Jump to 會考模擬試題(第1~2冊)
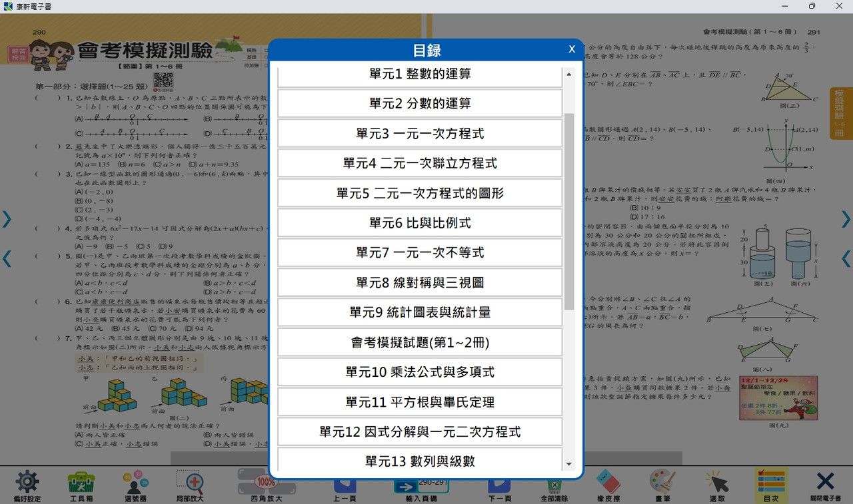Viewport: 853px width, 504px height. point(420,342)
